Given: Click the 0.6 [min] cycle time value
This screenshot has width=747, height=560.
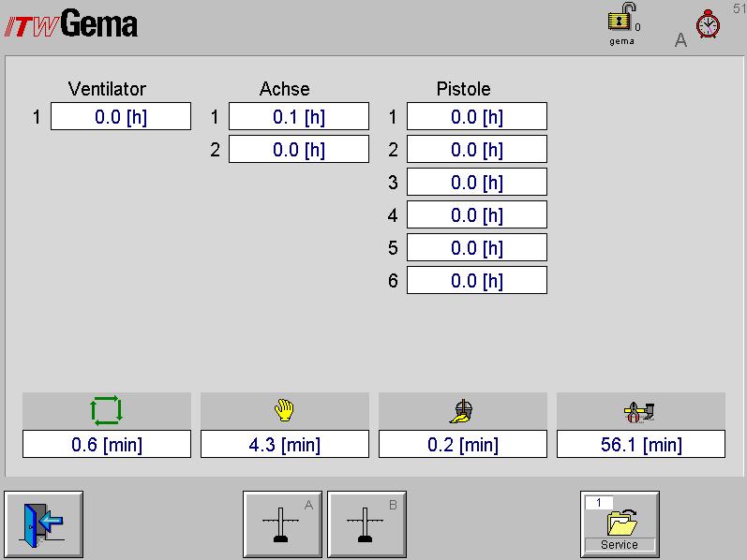Looking at the screenshot, I should (107, 444).
